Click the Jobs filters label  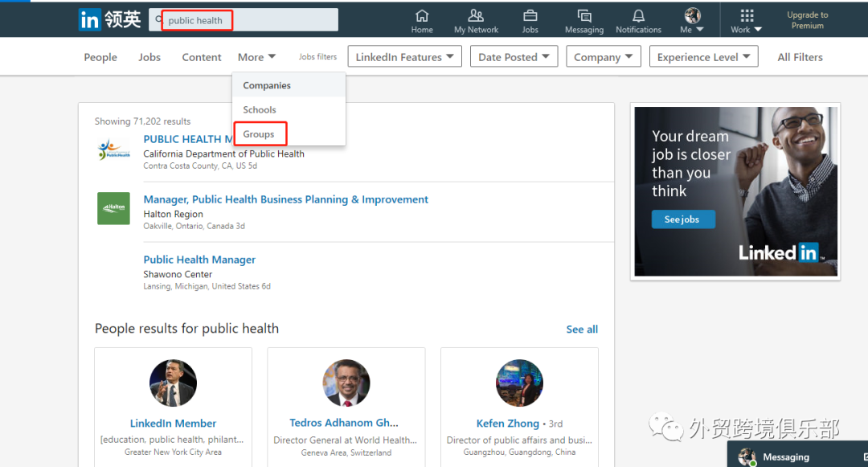click(317, 56)
